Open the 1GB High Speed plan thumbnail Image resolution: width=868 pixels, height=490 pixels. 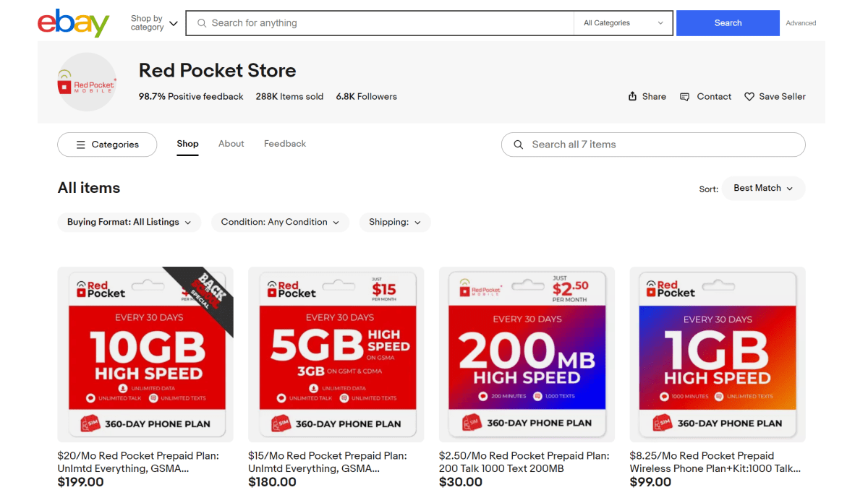718,354
